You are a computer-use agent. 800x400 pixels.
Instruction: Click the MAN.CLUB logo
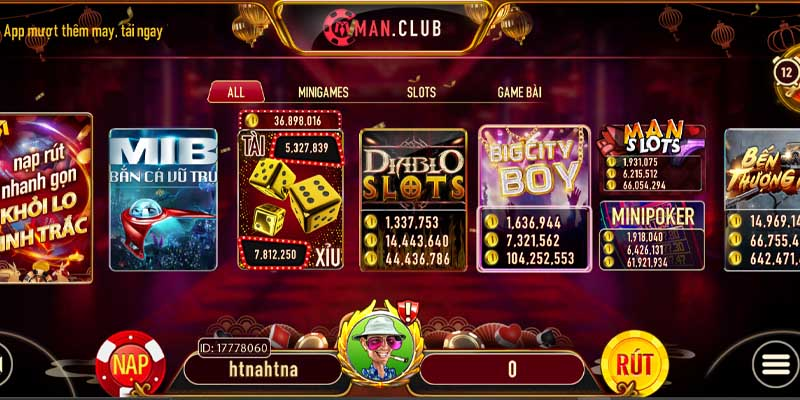pos(382,29)
